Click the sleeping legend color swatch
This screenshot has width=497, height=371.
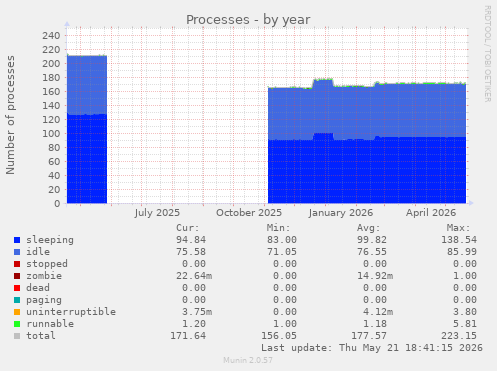pyautogui.click(x=17, y=240)
